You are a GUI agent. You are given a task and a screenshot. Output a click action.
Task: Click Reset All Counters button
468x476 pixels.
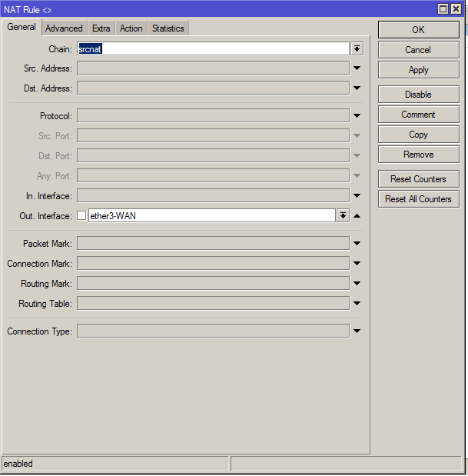419,199
